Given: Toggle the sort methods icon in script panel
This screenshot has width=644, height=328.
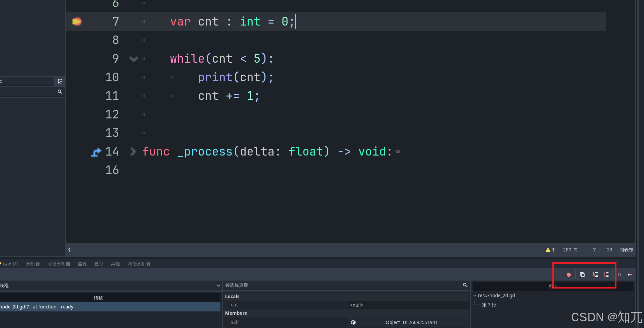Looking at the screenshot, I should [x=60, y=81].
